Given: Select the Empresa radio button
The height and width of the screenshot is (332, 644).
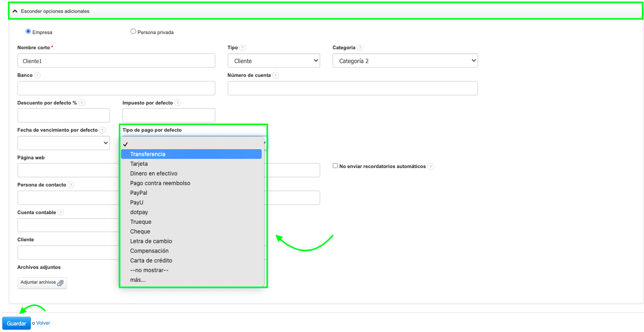Looking at the screenshot, I should [x=29, y=32].
